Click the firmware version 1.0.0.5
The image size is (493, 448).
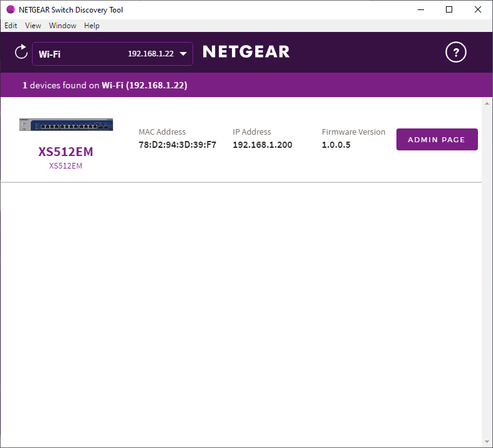click(x=336, y=145)
